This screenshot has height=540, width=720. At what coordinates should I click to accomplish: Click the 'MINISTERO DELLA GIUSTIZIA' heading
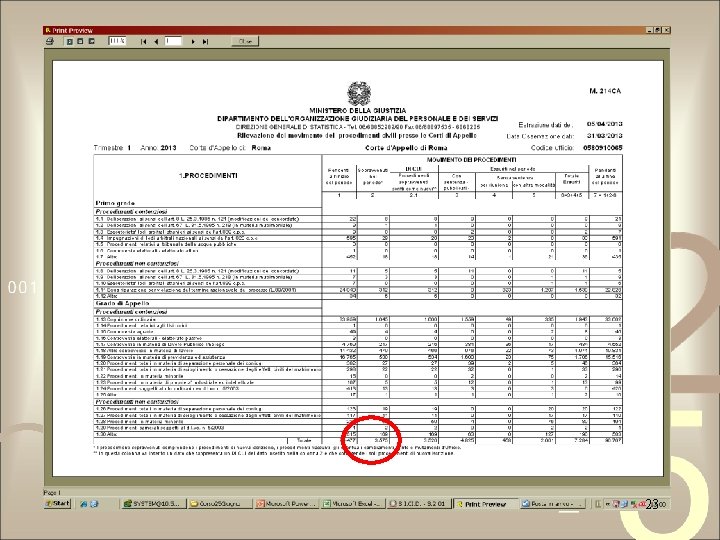click(358, 111)
